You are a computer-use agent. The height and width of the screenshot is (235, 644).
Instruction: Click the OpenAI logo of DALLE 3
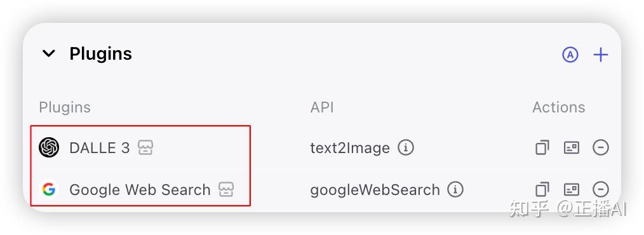[x=49, y=147]
